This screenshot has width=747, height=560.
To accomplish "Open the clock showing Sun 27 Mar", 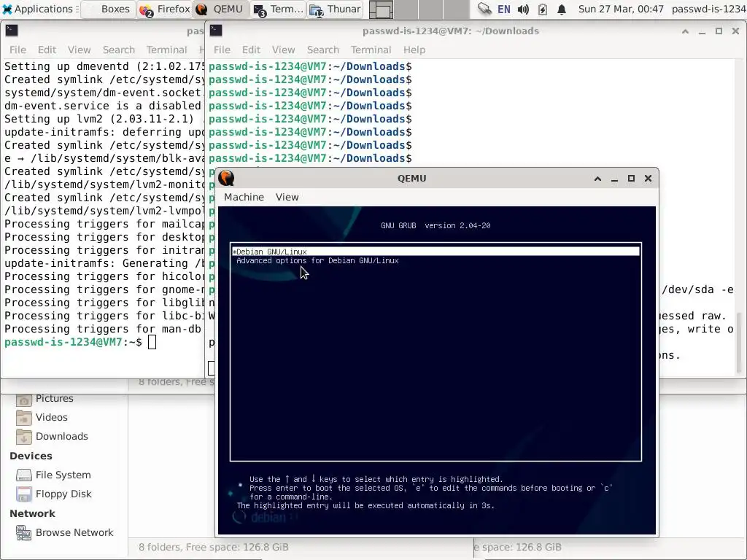I will coord(621,9).
